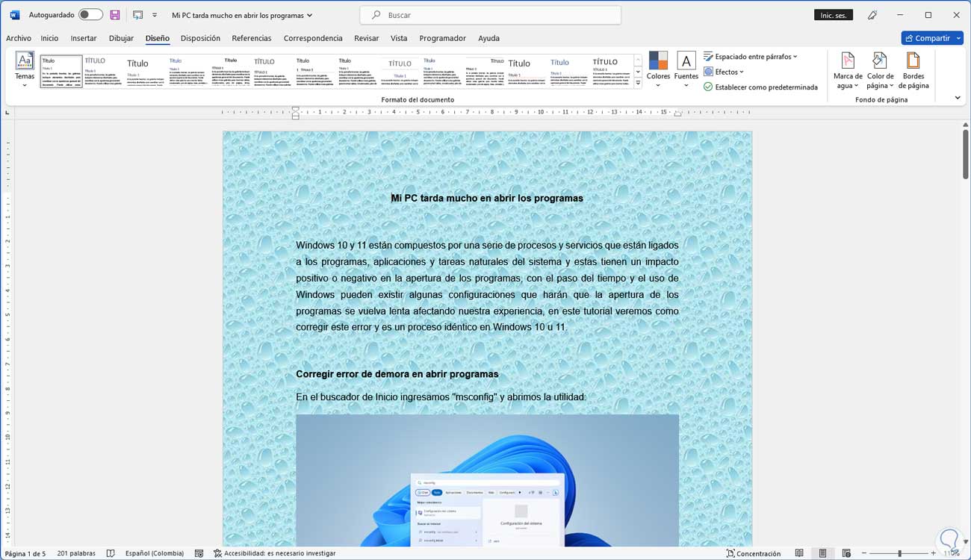
Task: Switch to the Referencias tab
Action: [252, 38]
